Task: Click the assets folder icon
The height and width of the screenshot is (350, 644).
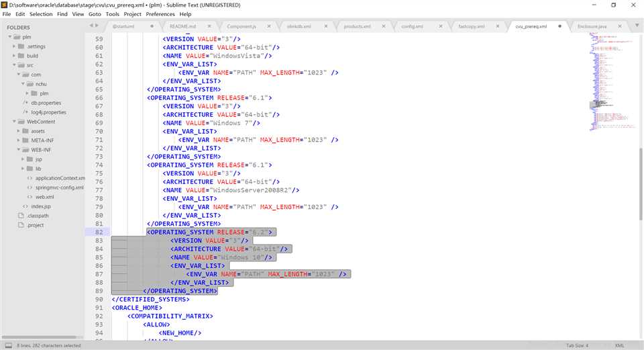Action: point(25,131)
